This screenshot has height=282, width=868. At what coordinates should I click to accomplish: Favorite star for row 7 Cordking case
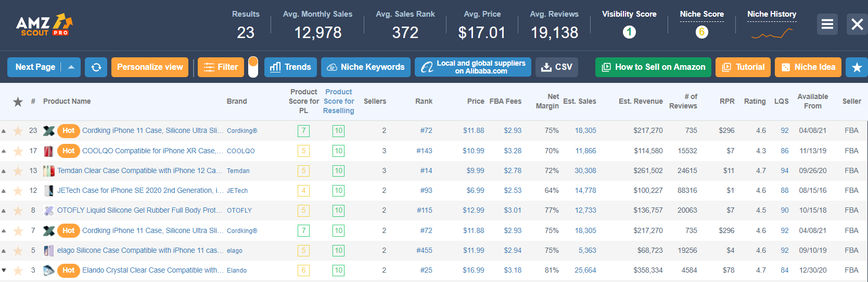coord(18,231)
